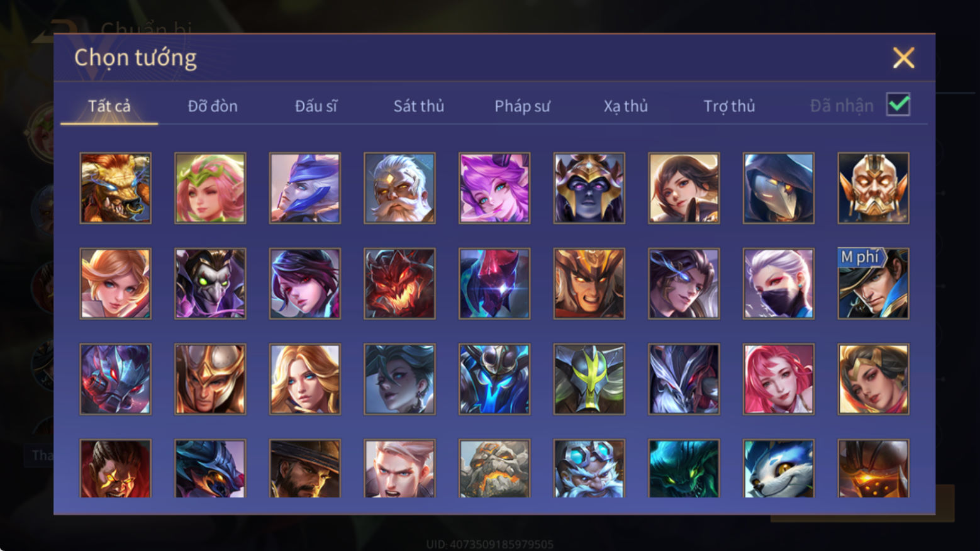Toggle the Đã nhận checkbox
The width and height of the screenshot is (980, 551).
(898, 104)
